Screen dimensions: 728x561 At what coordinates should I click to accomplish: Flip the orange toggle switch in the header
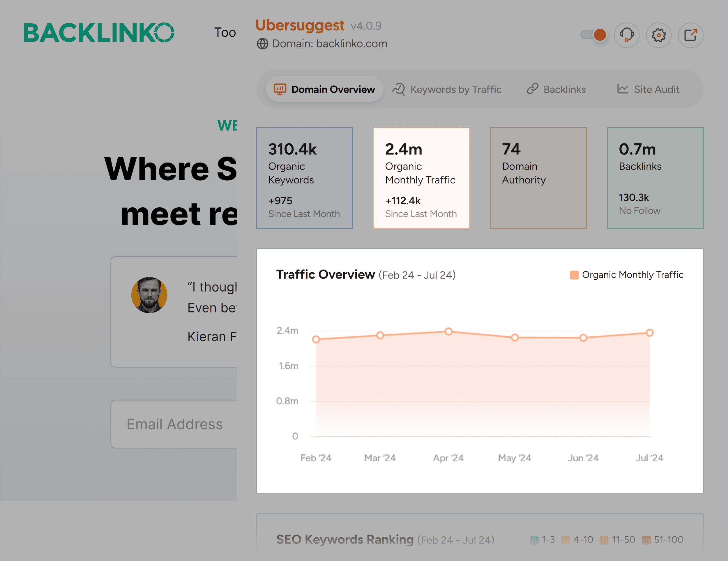click(x=594, y=34)
